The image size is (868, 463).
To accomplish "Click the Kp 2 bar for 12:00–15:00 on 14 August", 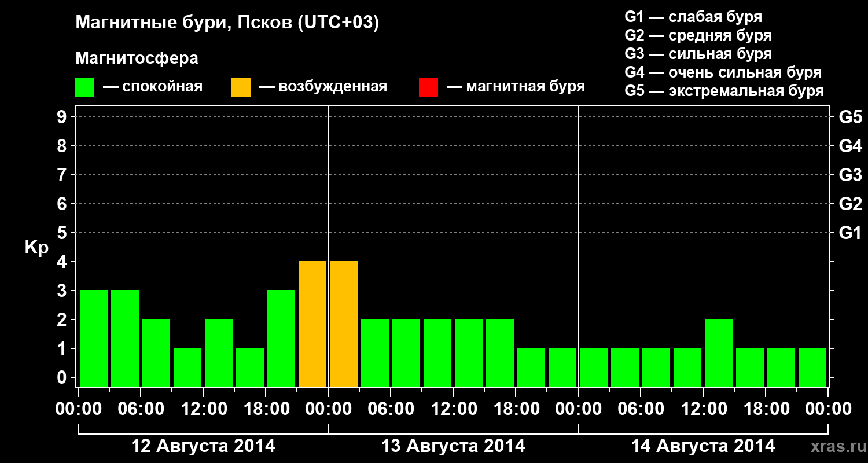I will (x=719, y=352).
